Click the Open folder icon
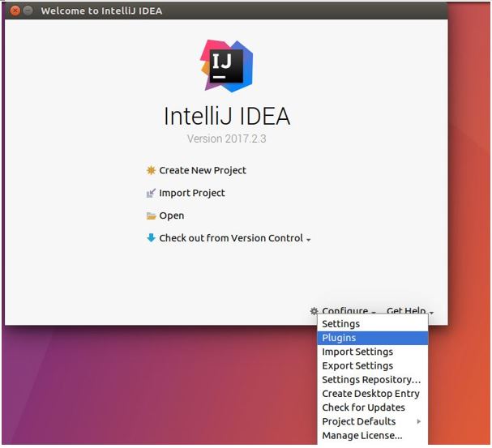Viewport: 492px width, 448px height. (x=151, y=215)
